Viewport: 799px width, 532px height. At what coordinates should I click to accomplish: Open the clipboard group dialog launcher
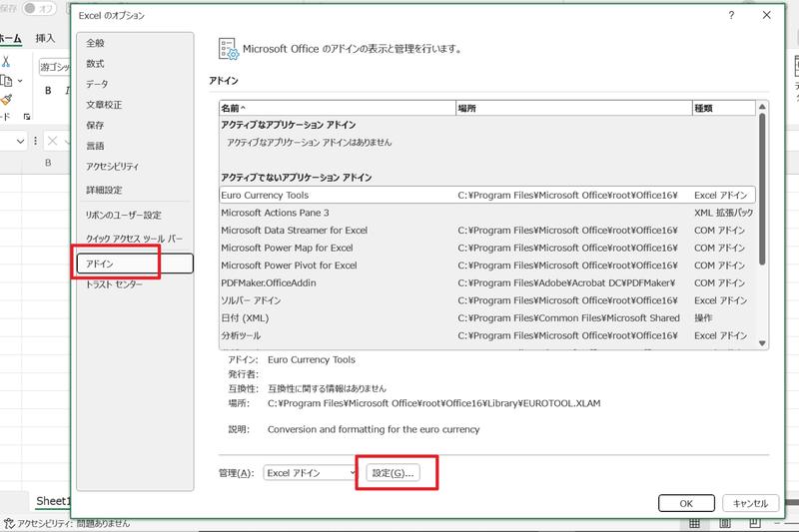tap(27, 117)
